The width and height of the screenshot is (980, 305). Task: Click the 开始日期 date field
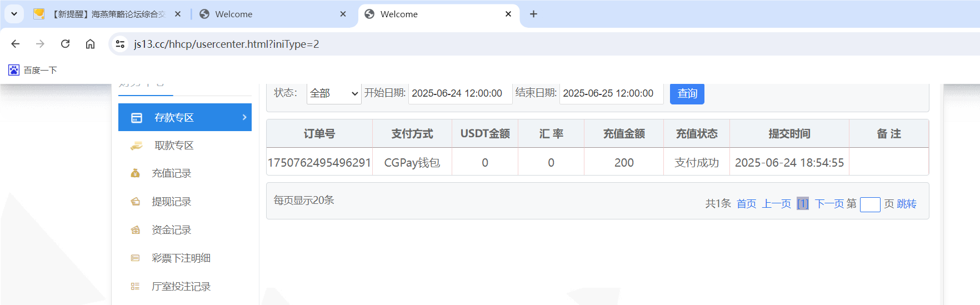click(460, 93)
